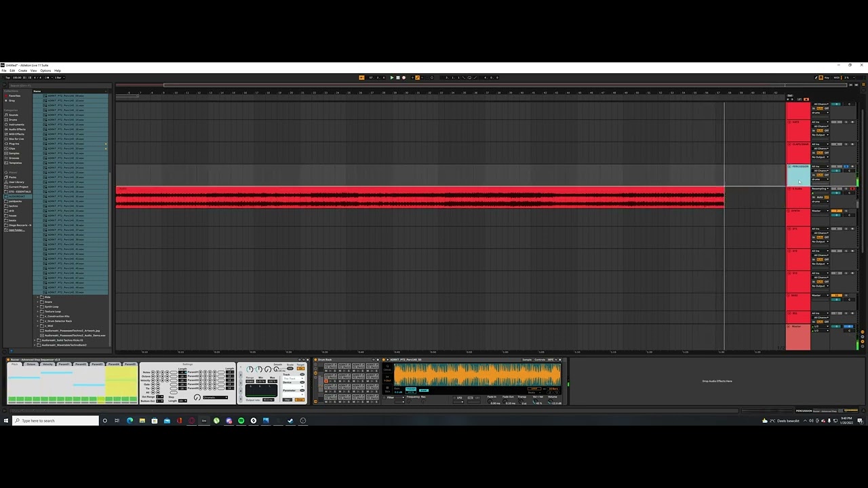
Task: Solo the HATS track
Action: click(x=846, y=122)
